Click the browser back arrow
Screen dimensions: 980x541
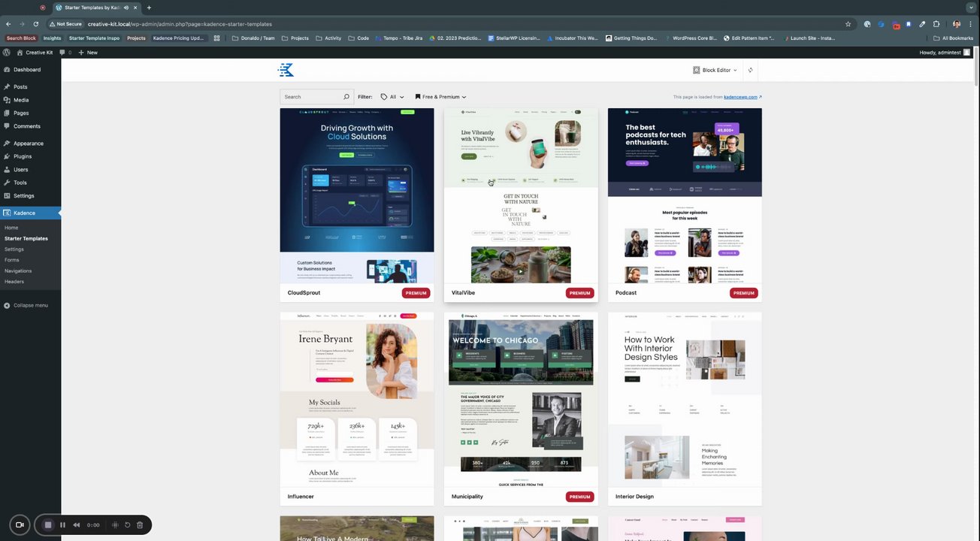8,24
